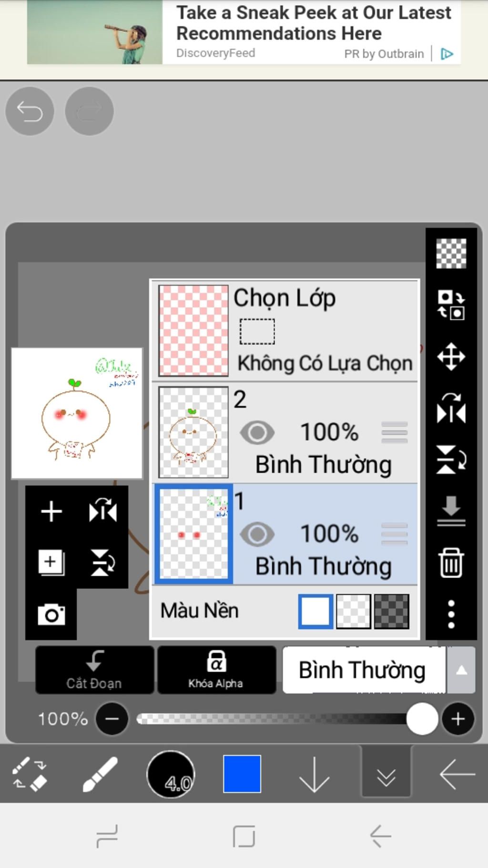Toggle the Khóa Alpha lock

[x=216, y=670]
